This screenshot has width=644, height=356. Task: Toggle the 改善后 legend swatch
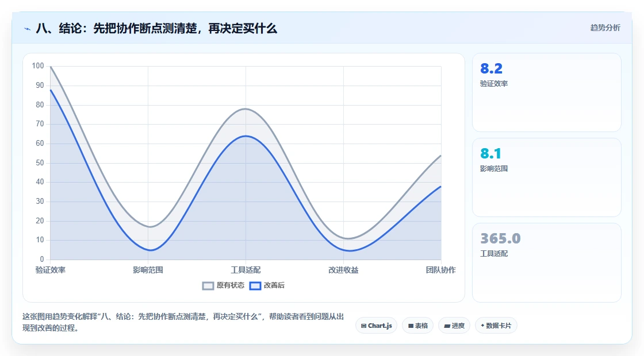(x=255, y=286)
